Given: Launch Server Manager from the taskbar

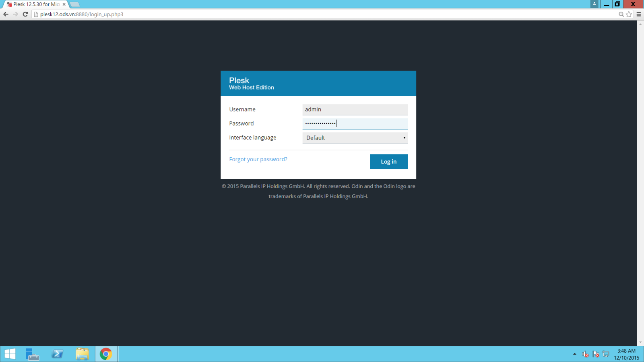Looking at the screenshot, I should (32, 354).
